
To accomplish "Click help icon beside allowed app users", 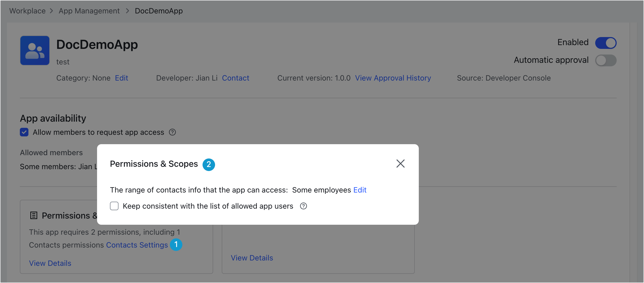I will coord(303,206).
